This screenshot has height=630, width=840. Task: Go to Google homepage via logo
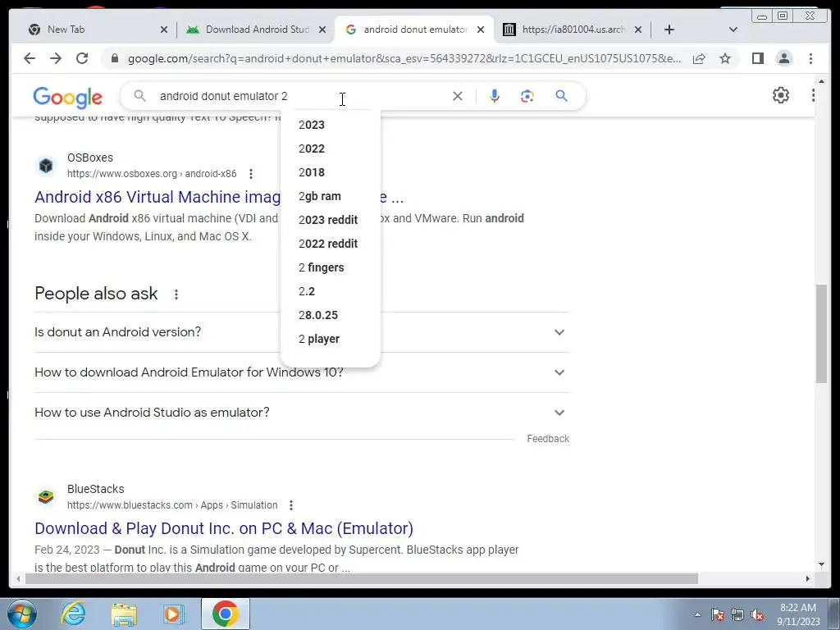[x=67, y=97]
